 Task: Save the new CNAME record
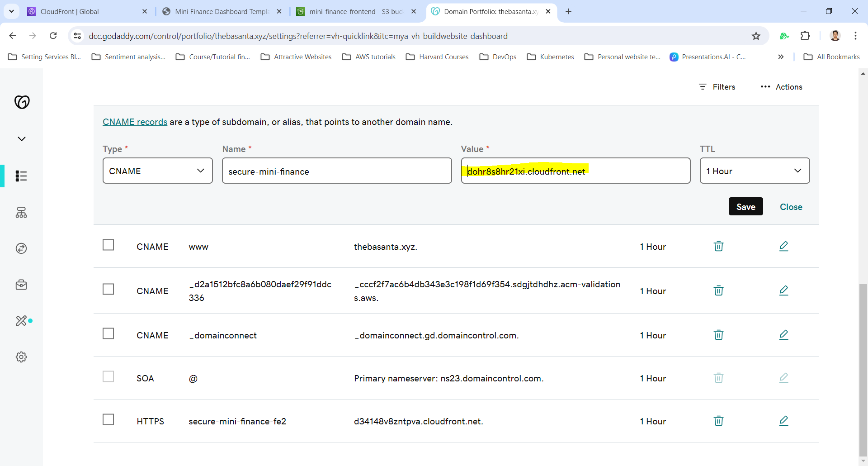tap(745, 207)
